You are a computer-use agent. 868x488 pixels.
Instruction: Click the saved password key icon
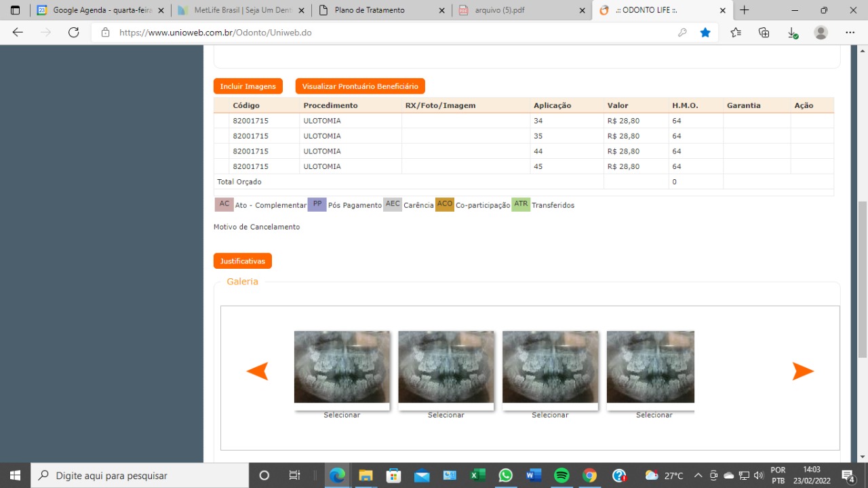point(682,32)
